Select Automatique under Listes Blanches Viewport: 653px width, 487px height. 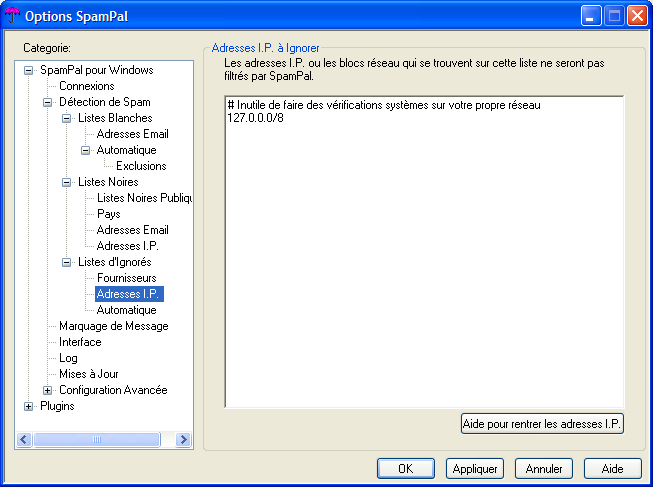[127, 150]
